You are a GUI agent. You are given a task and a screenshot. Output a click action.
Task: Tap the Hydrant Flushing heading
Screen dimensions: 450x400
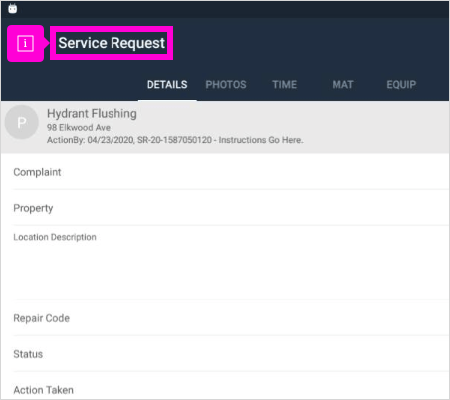pyautogui.click(x=92, y=114)
